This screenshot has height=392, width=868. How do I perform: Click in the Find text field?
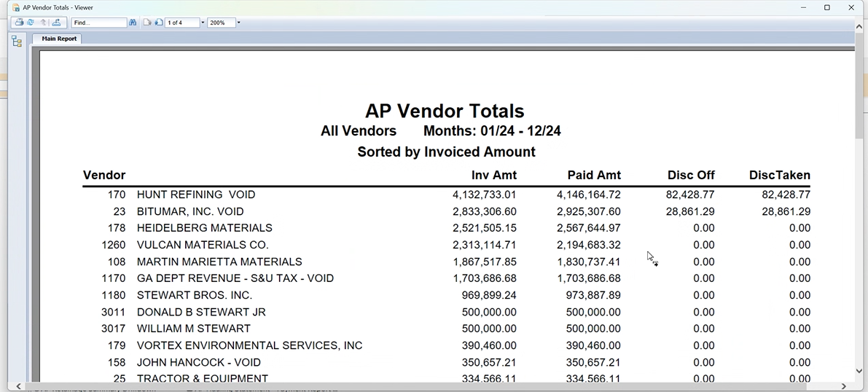coord(99,23)
